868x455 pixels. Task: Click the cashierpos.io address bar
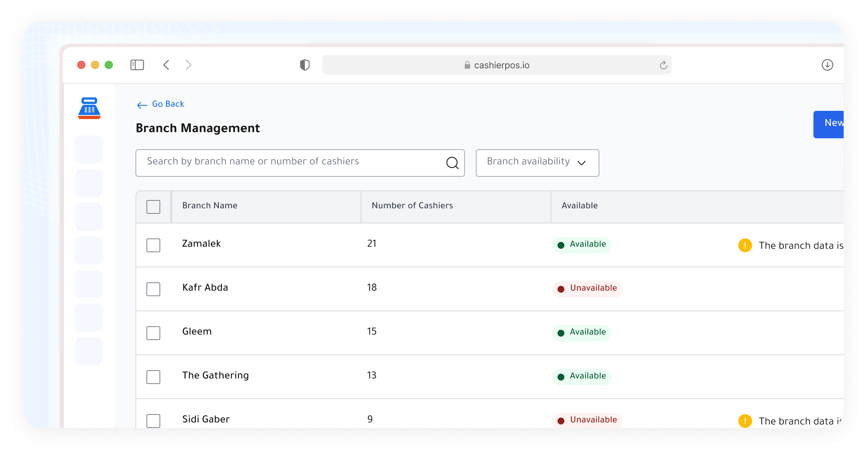(496, 65)
